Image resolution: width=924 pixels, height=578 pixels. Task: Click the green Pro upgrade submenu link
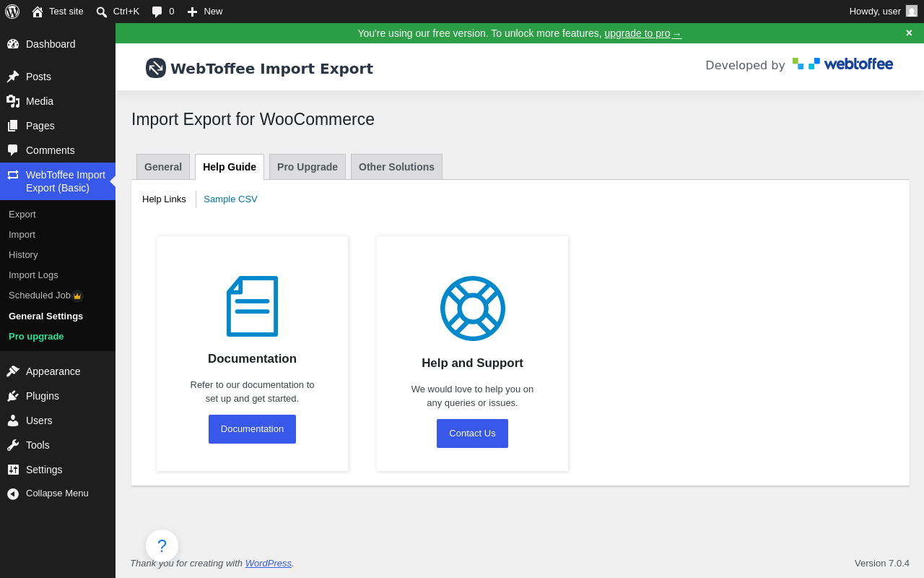coord(36,337)
